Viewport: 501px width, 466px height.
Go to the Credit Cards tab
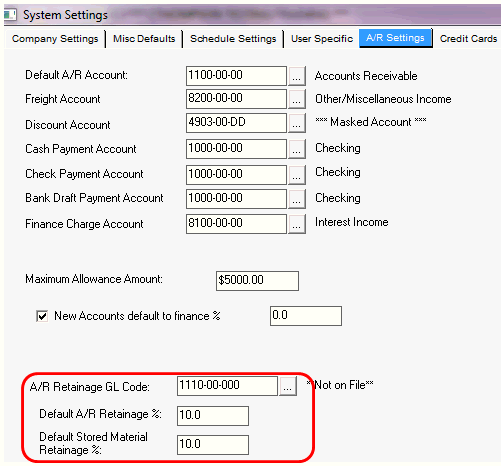468,39
